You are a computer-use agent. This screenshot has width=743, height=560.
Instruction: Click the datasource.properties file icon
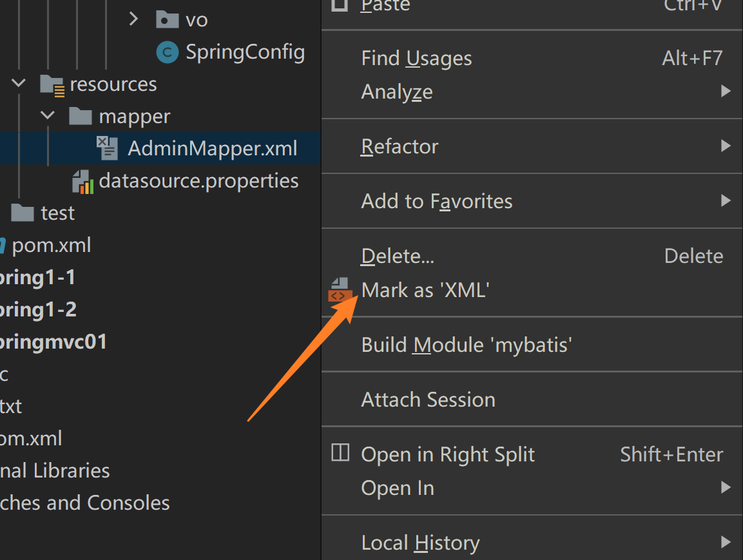(x=83, y=181)
